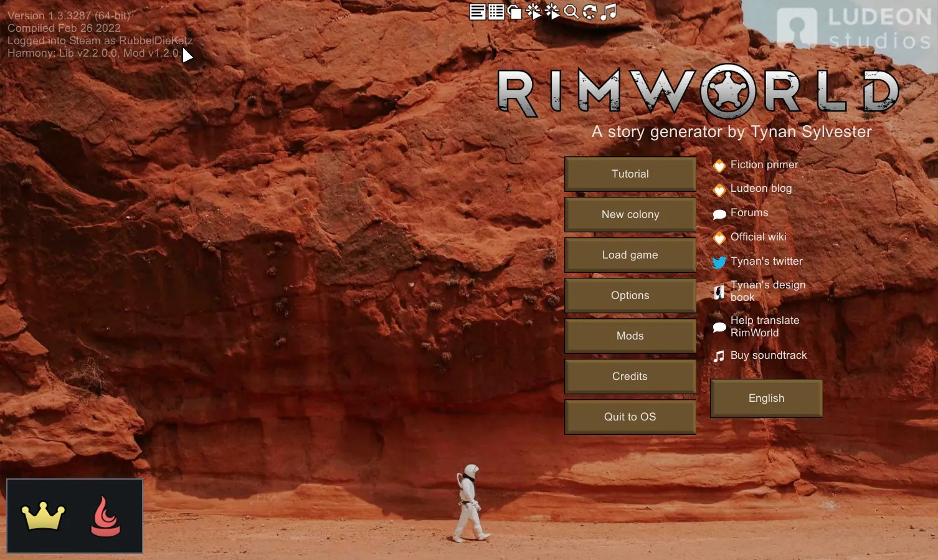The width and height of the screenshot is (938, 560).
Task: Click the stacked squares icon in dev toolbar
Action: coord(514,12)
